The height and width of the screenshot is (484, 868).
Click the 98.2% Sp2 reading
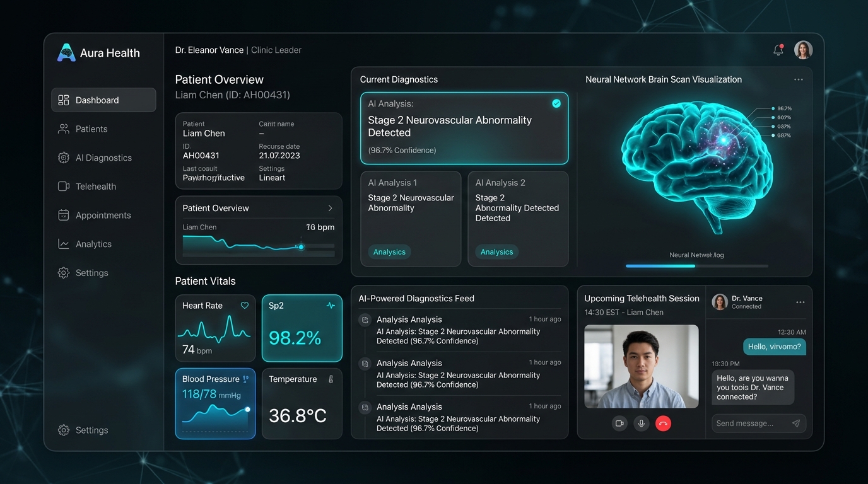click(295, 338)
